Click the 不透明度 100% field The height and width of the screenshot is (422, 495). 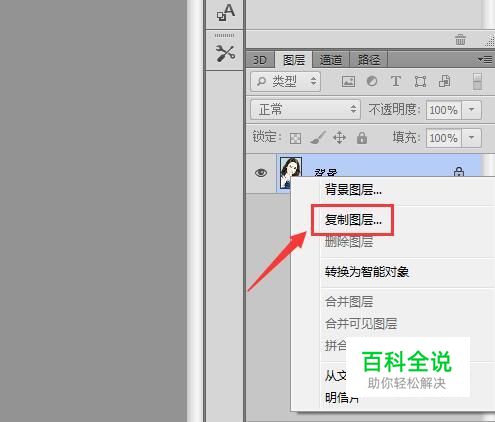tap(444, 110)
